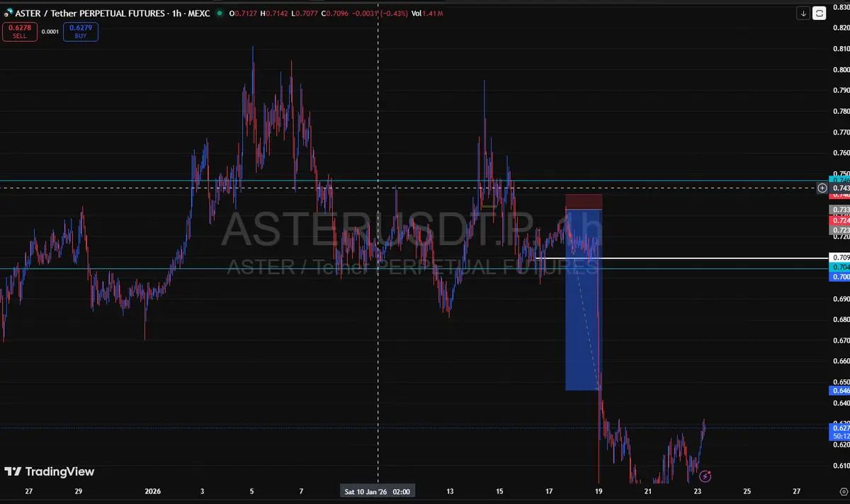Click the purple lightning event icon near date 23
The image size is (850, 504).
click(705, 476)
